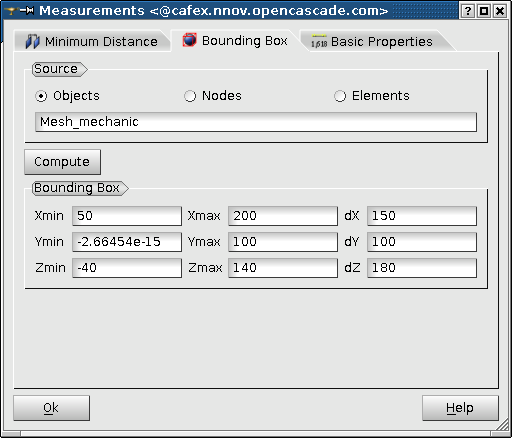This screenshot has width=512, height=438.
Task: Open Help from the dialog
Action: (x=460, y=408)
